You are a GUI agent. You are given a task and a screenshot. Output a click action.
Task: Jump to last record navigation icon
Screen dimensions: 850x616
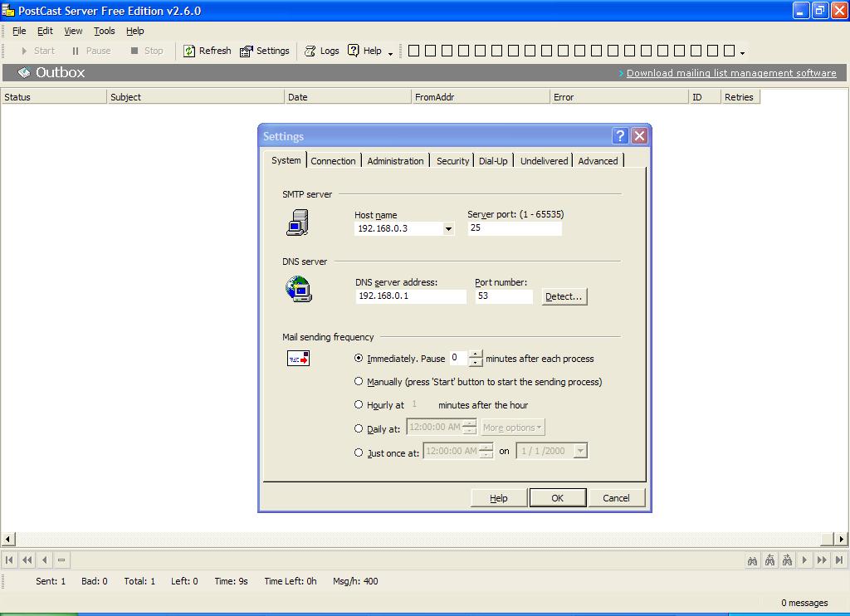[839, 560]
